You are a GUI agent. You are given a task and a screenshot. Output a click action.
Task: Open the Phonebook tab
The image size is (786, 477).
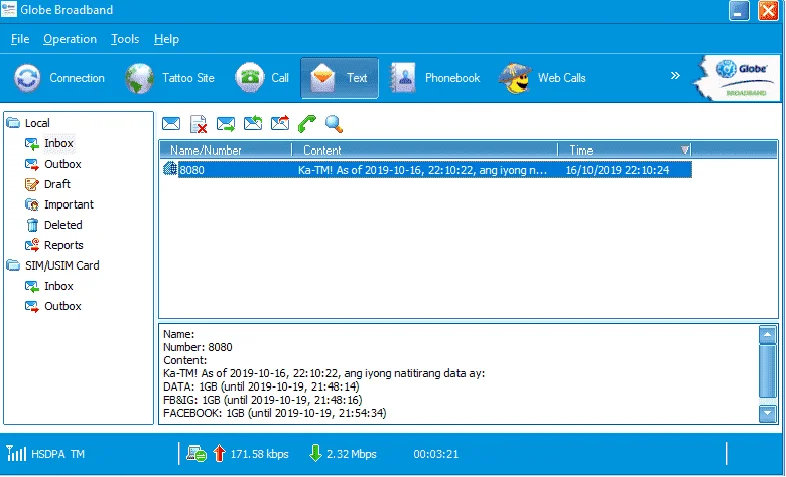[435, 78]
